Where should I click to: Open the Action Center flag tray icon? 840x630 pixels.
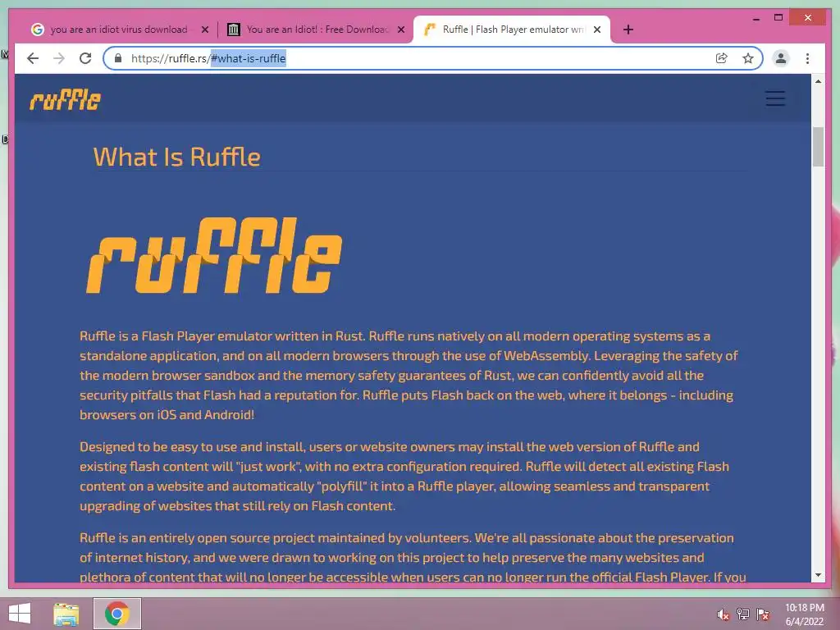click(763, 614)
